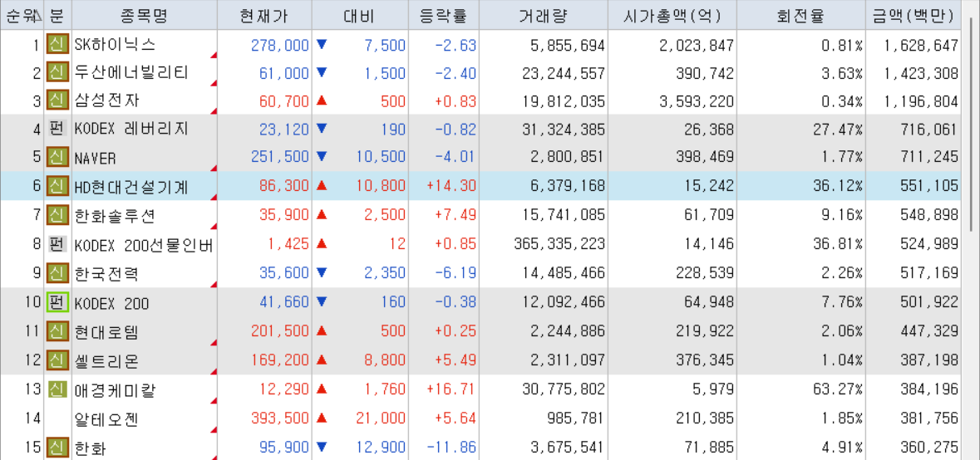980x460 pixels.
Task: Click the current price 201,500
Action: [x=280, y=331]
